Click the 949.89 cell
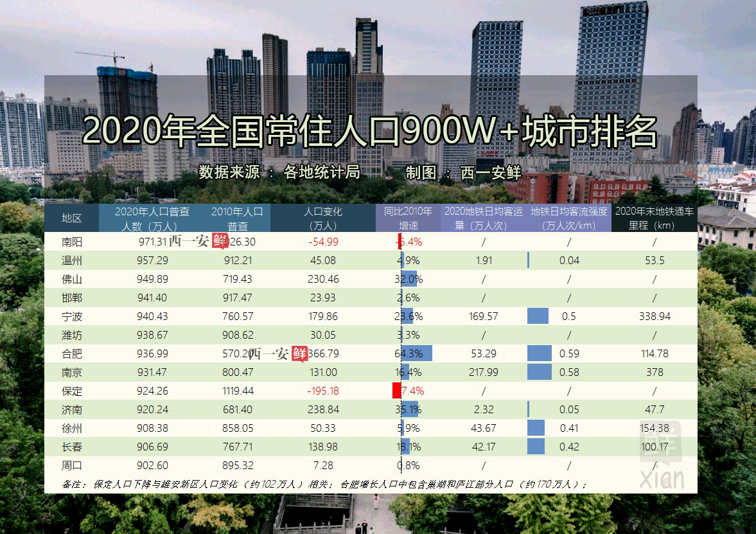Viewport: 756px width, 534px height. click(x=152, y=280)
